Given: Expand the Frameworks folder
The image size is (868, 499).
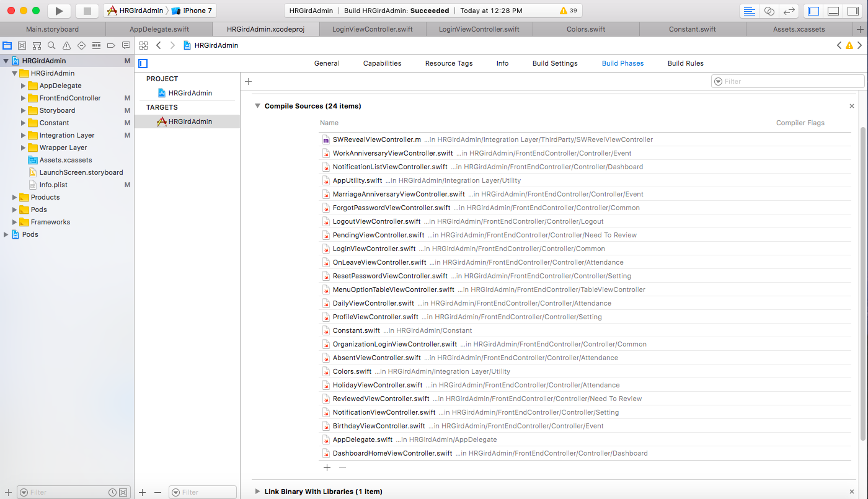Looking at the screenshot, I should 15,222.
